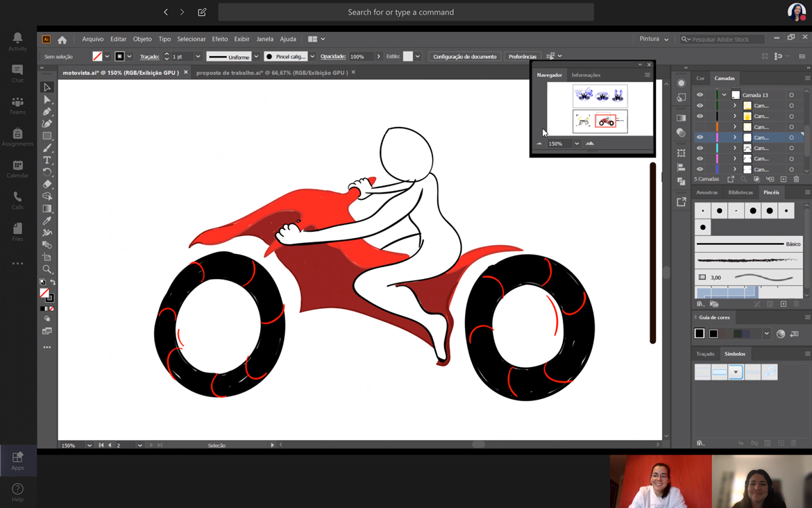Collapse the Camada 13 layer group

click(x=724, y=95)
